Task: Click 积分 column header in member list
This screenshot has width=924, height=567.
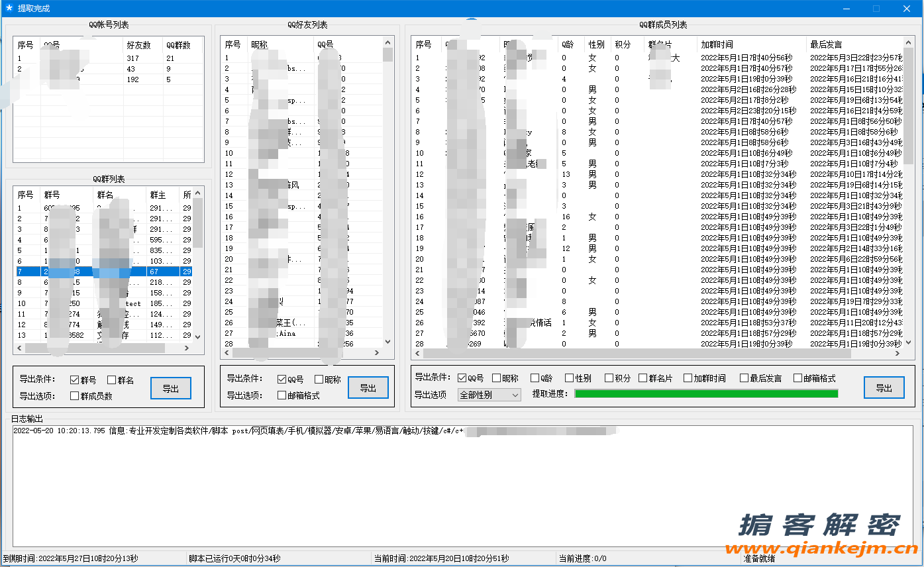Action: pyautogui.click(x=627, y=44)
